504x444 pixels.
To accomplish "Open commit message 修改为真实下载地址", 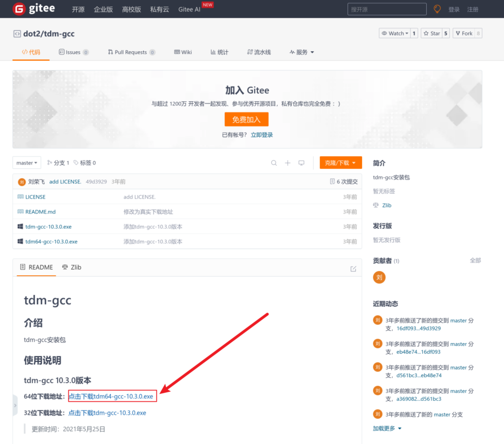I will pyautogui.click(x=148, y=212).
